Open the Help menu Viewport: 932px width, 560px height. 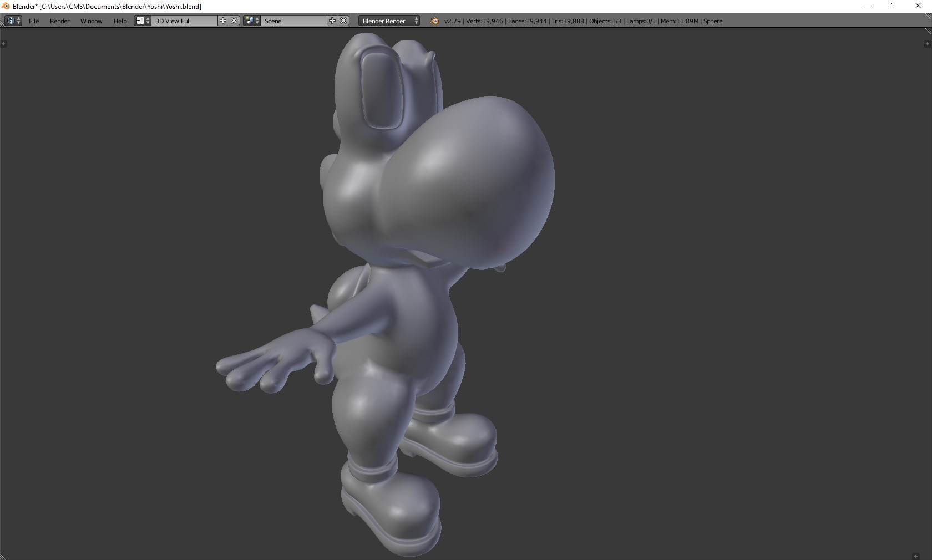(x=120, y=21)
